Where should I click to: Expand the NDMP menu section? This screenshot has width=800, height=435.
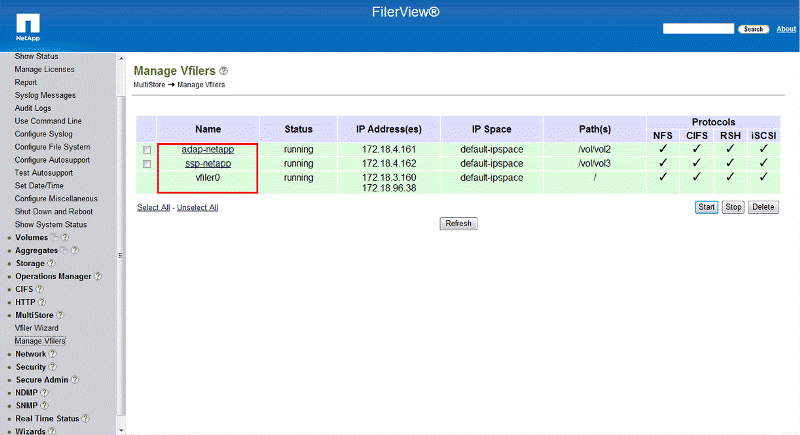27,393
